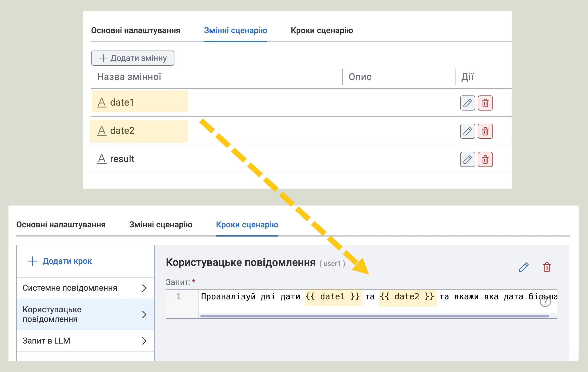The image size is (588, 372).
Task: Select the date1 variable name
Action: pos(122,103)
